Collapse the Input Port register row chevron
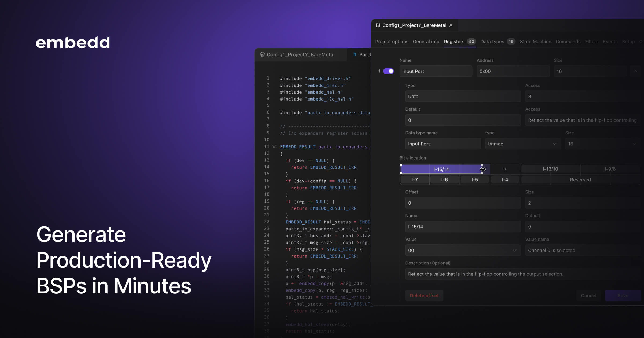644x338 pixels. tap(635, 71)
